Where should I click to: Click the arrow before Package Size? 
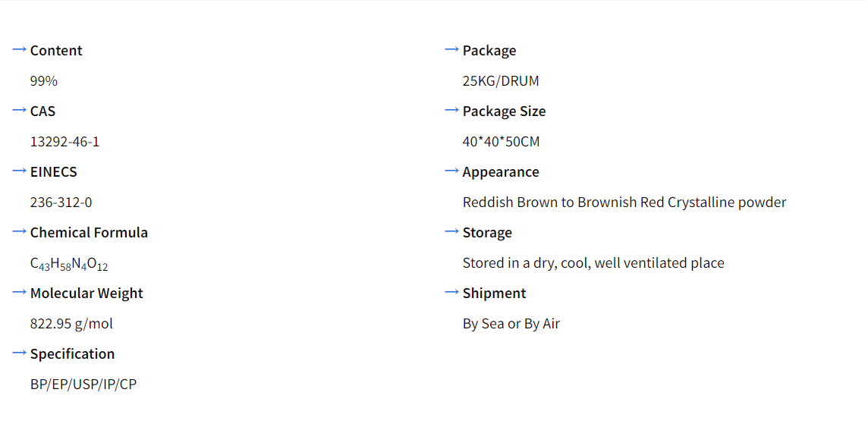click(451, 110)
